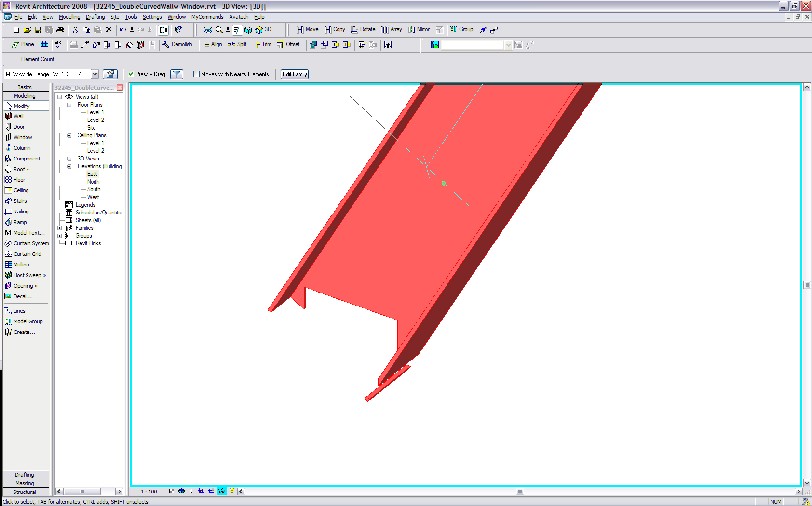Click the Work Plane tool
The height and width of the screenshot is (506, 812).
[x=23, y=45]
